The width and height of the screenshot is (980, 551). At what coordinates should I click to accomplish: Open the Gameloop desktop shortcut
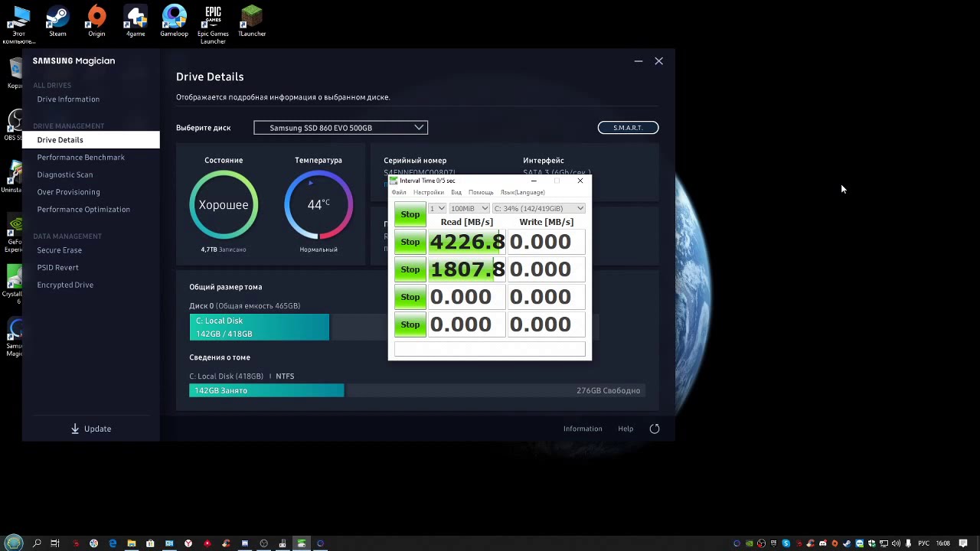click(174, 21)
